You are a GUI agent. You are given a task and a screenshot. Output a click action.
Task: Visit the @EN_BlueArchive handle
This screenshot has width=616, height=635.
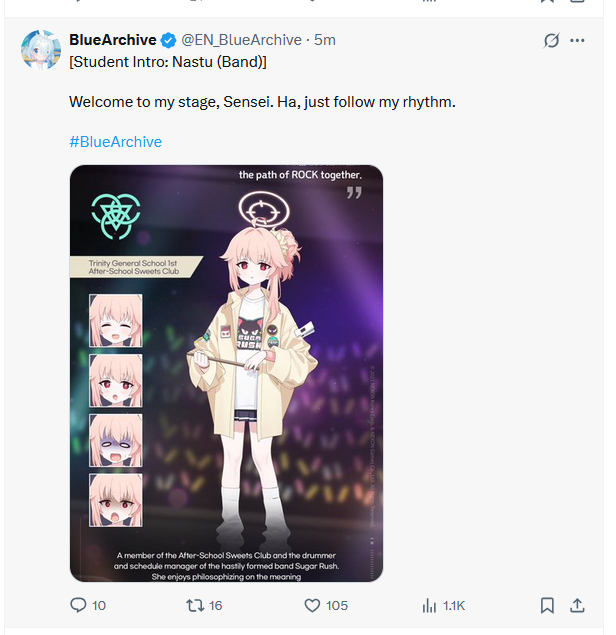241,40
